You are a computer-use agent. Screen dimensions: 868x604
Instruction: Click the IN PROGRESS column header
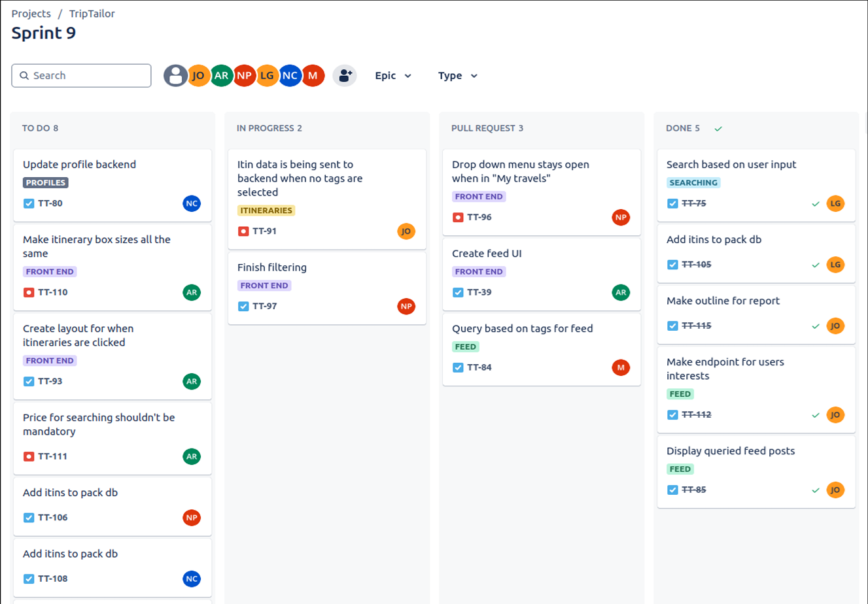[269, 128]
